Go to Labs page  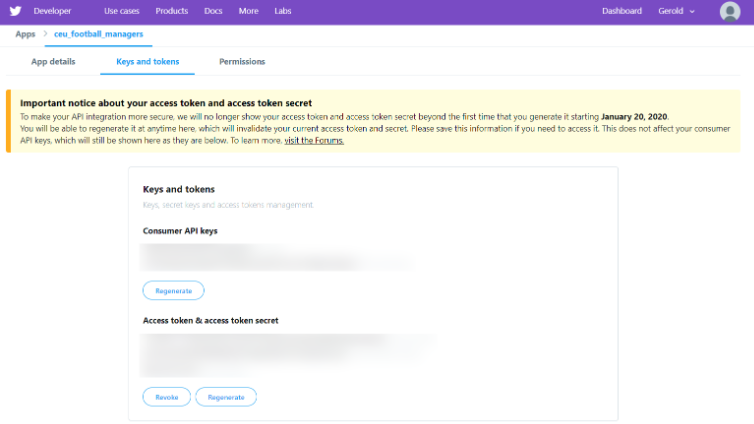click(x=283, y=11)
